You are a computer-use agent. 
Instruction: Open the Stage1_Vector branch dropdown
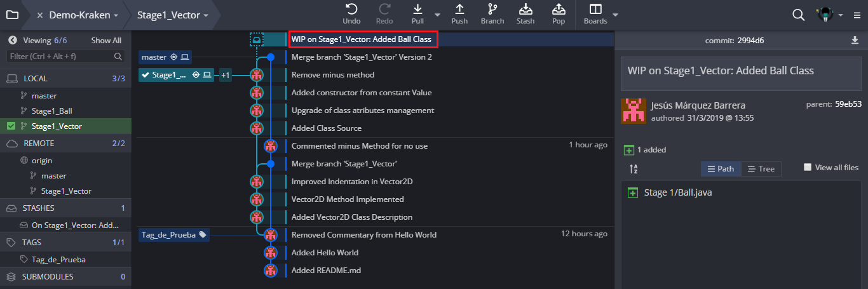click(x=173, y=15)
